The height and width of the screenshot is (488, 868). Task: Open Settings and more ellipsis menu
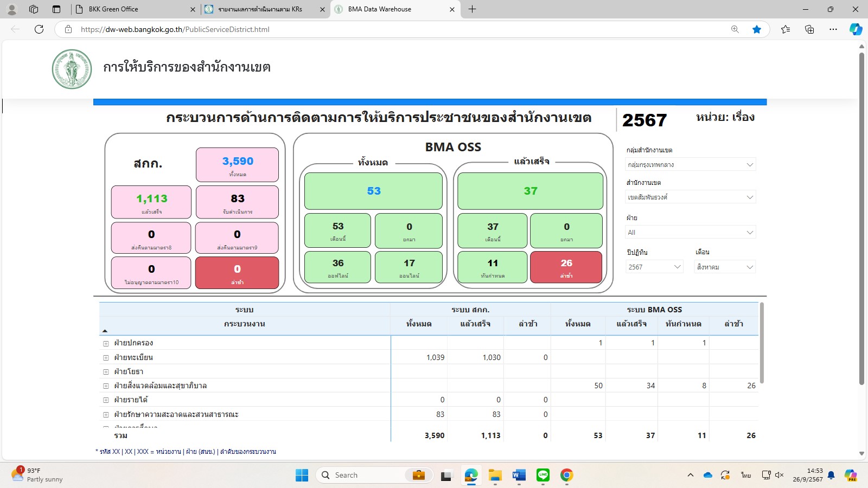tap(833, 29)
